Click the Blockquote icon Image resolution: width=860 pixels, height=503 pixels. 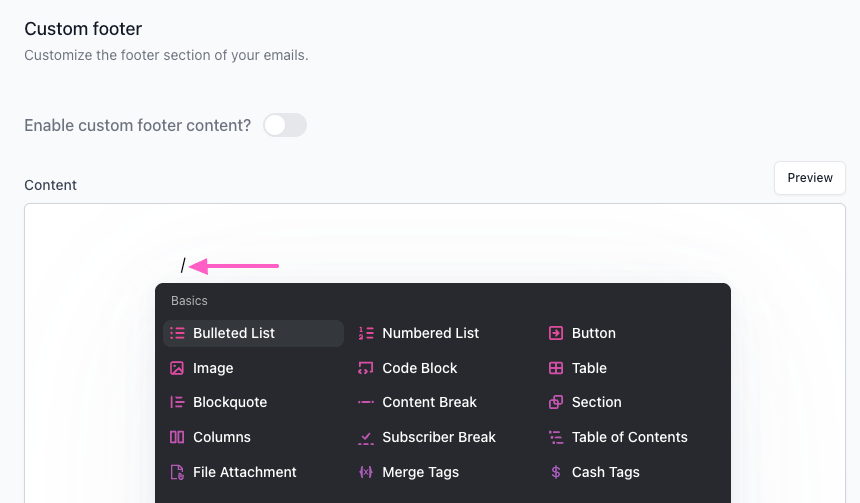pyautogui.click(x=177, y=402)
